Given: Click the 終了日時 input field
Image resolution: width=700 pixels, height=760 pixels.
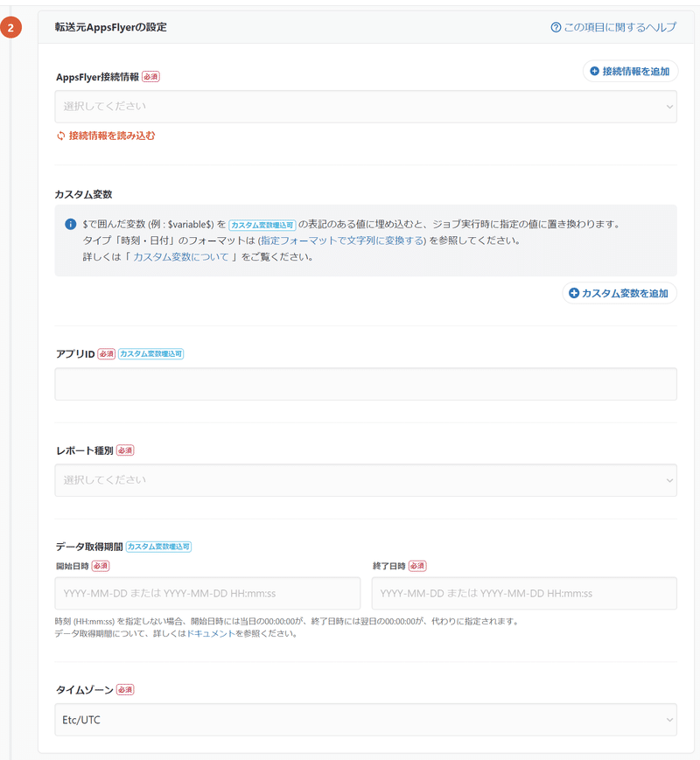Looking at the screenshot, I should coord(524,593).
